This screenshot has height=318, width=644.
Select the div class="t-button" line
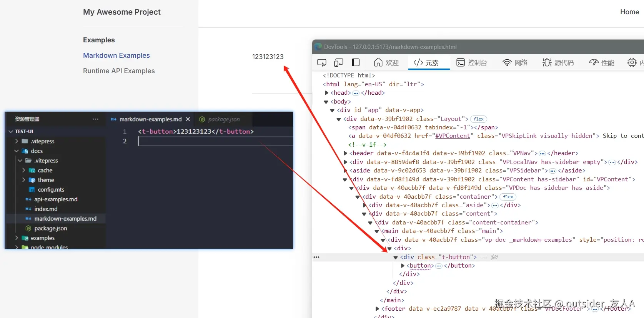[x=478, y=257]
